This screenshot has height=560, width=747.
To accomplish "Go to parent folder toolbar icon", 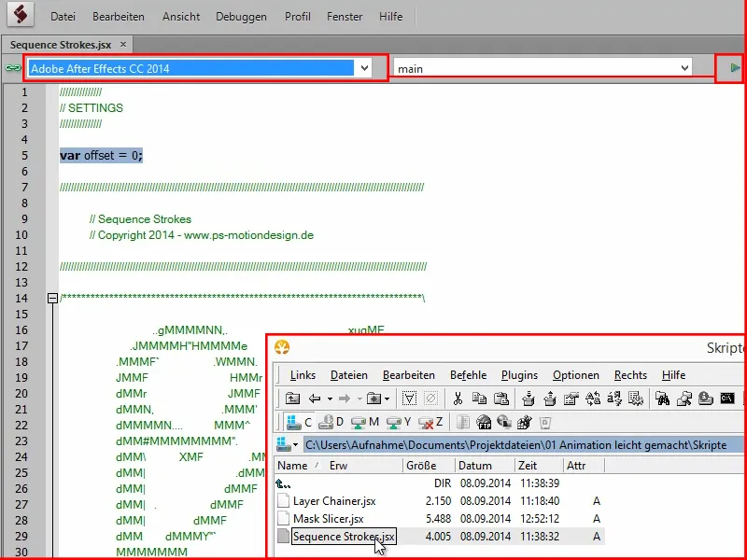I will 292,399.
